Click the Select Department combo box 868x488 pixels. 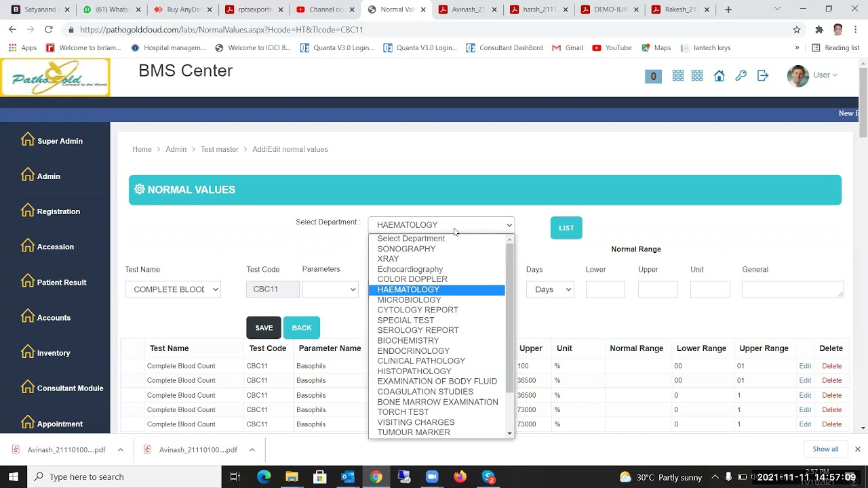tap(441, 224)
